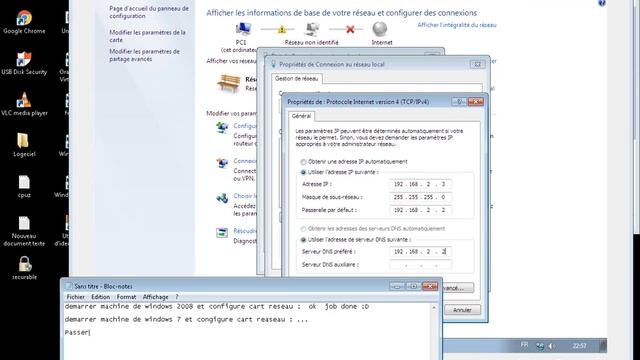This screenshot has width=640, height=360.
Task: Click the Choisir le groupe residentiel icon
Action: click(x=222, y=199)
